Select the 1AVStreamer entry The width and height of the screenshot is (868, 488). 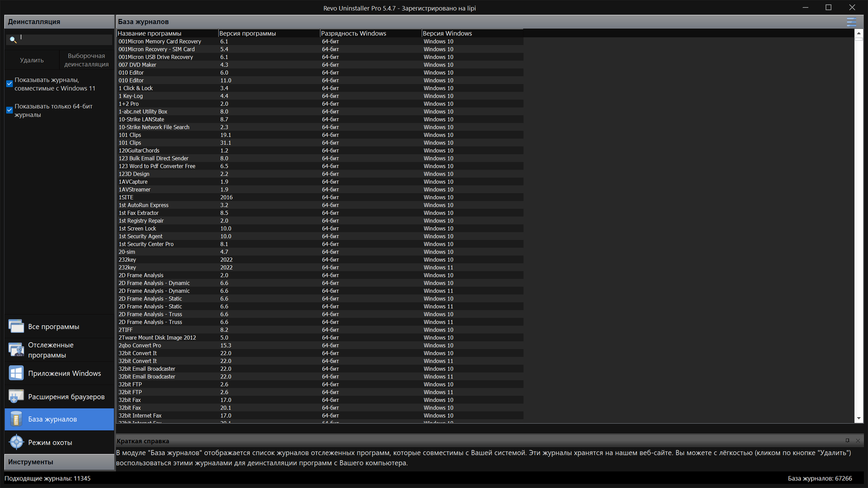[x=320, y=189]
